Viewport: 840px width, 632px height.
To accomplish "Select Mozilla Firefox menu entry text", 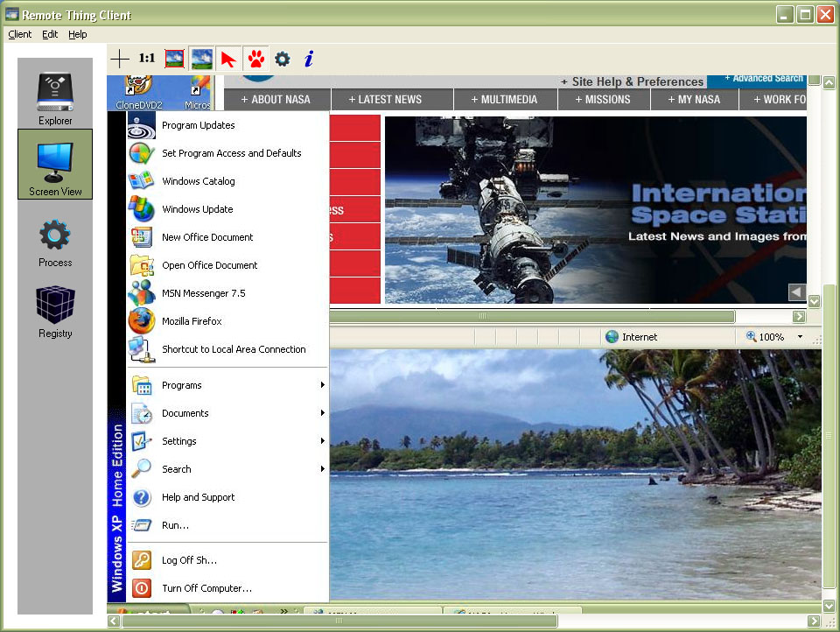I will tap(192, 321).
